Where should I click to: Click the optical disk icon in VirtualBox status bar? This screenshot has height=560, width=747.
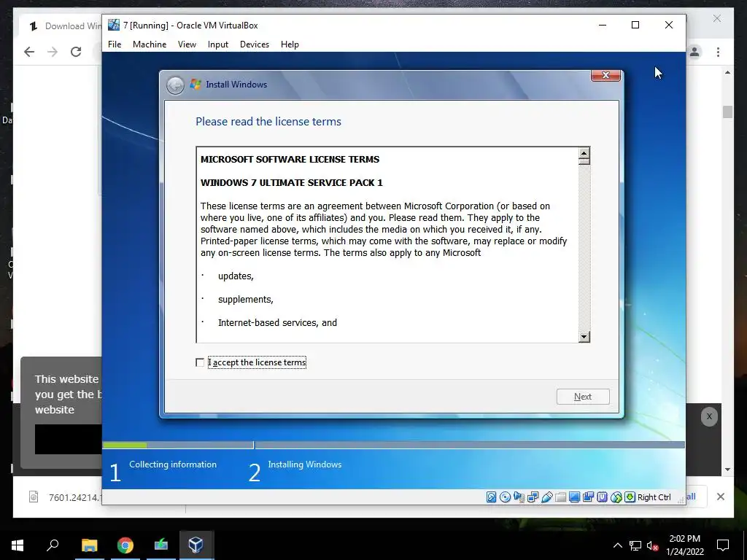point(505,497)
